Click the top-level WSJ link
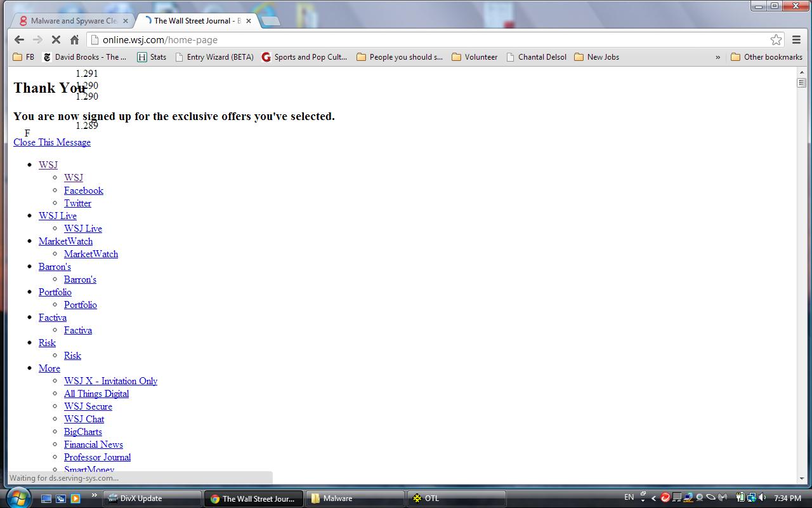812x508 pixels. click(48, 165)
